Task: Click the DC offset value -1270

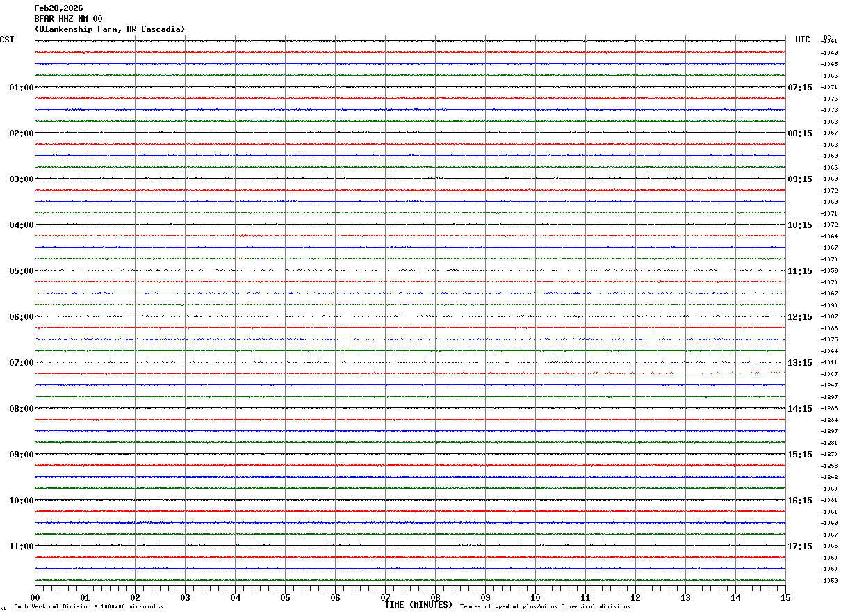Action: point(828,454)
